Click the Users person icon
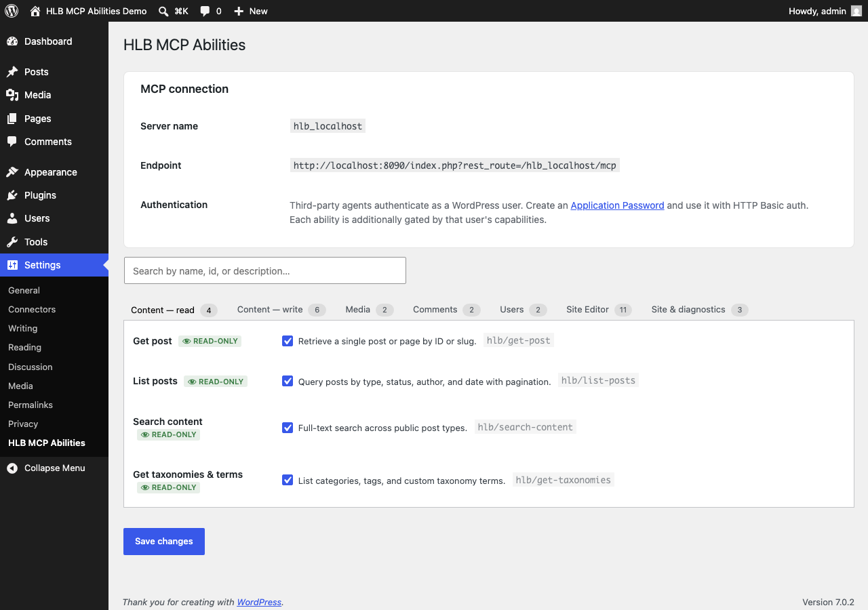Image resolution: width=868 pixels, height=610 pixels. tap(12, 218)
